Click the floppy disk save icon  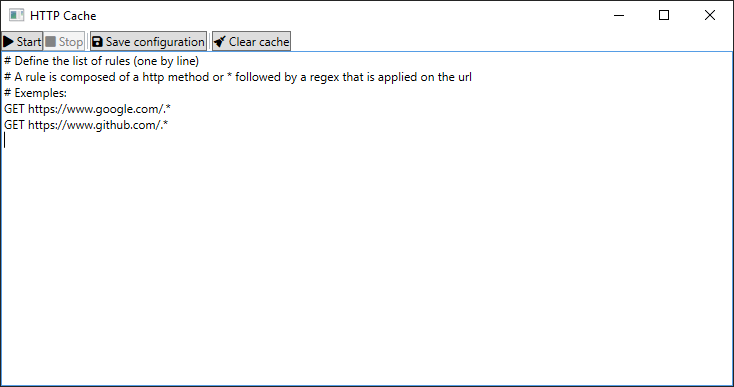[x=97, y=42]
